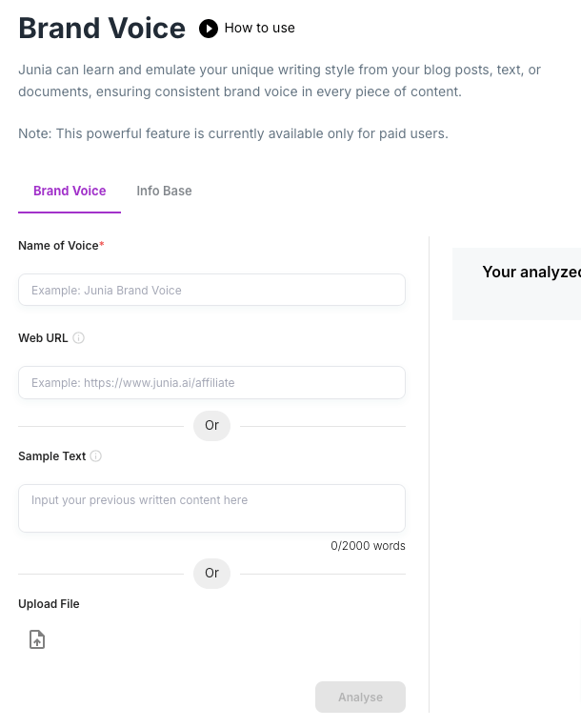Click the Analyse button
Screen dimensions: 581x728
click(x=360, y=697)
